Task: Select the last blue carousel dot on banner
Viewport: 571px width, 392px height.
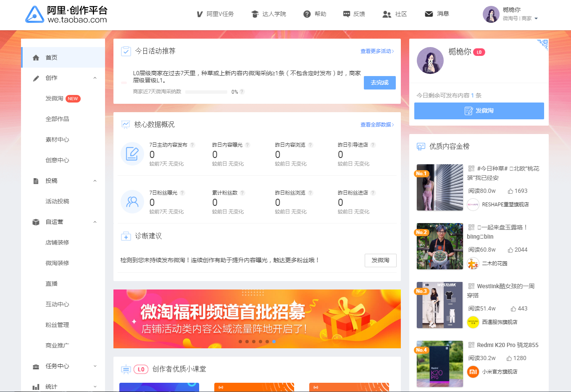Action: point(274,342)
